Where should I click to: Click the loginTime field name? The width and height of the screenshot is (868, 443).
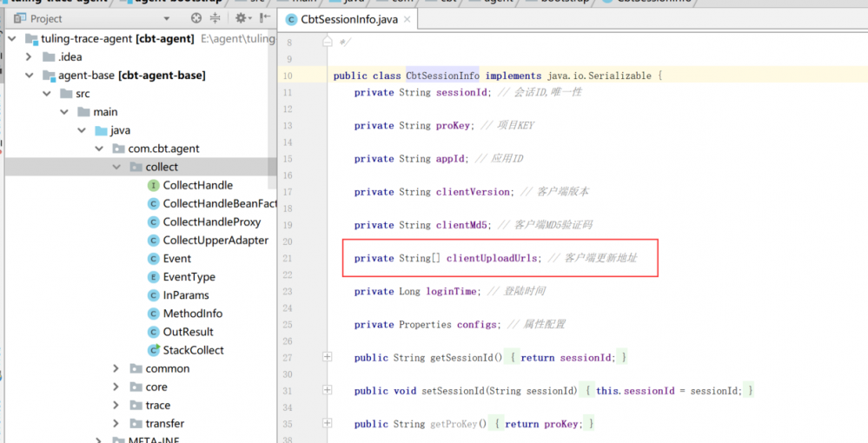coord(451,291)
